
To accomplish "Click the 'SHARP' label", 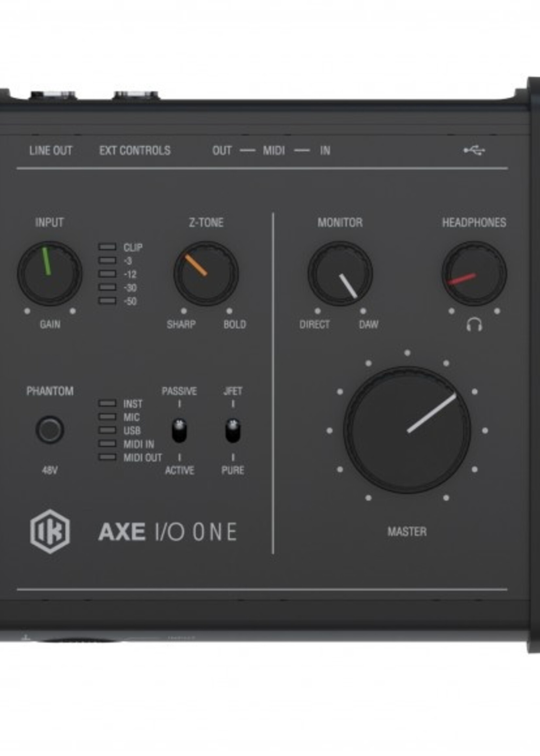I will tap(181, 324).
